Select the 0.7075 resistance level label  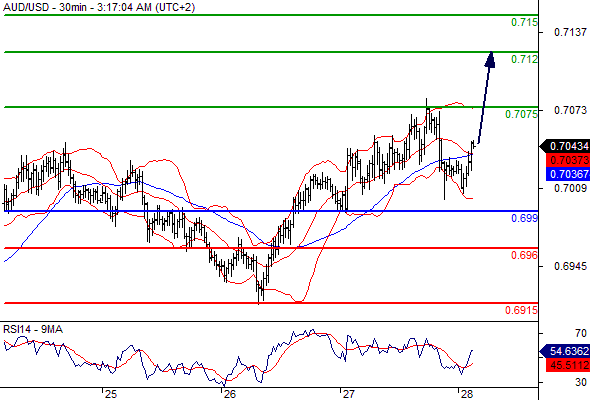pos(521,114)
